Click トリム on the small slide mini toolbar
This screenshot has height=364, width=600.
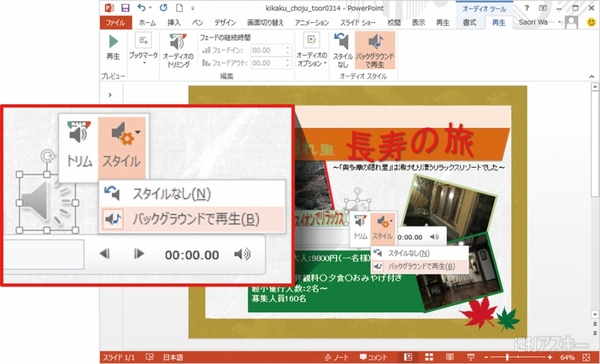pyautogui.click(x=360, y=227)
